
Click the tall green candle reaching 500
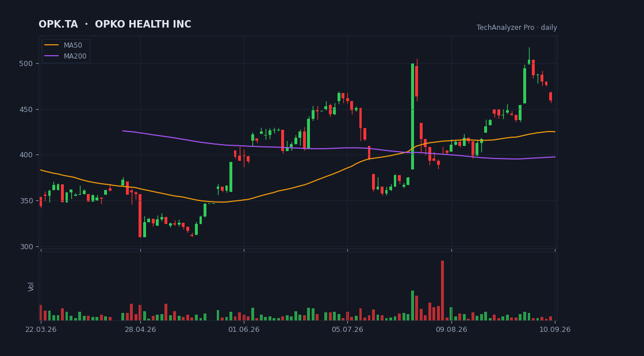(412, 116)
